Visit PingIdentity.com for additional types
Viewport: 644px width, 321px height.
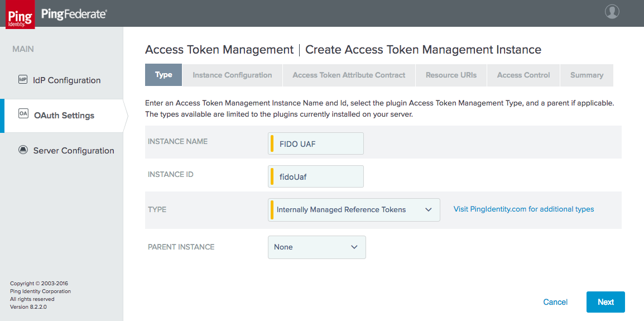523,209
